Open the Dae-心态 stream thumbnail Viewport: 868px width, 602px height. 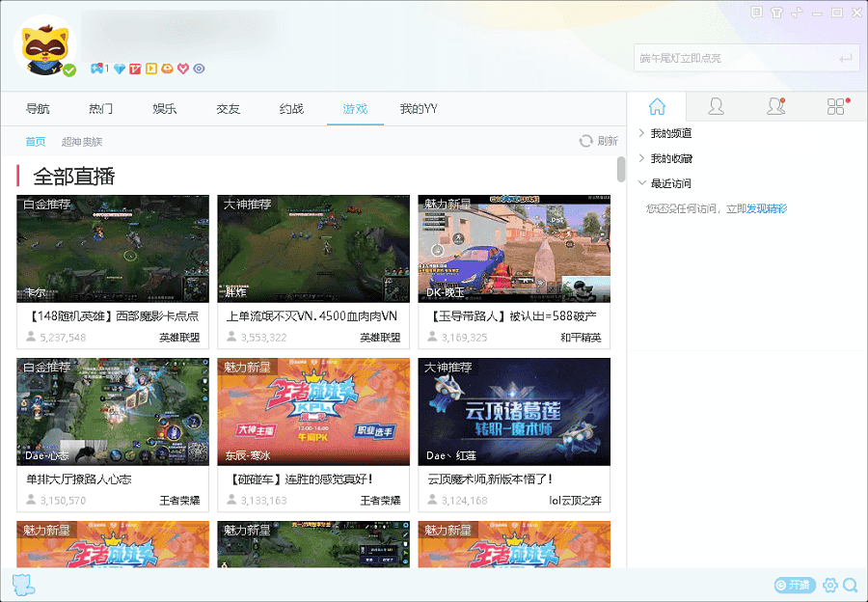113,412
